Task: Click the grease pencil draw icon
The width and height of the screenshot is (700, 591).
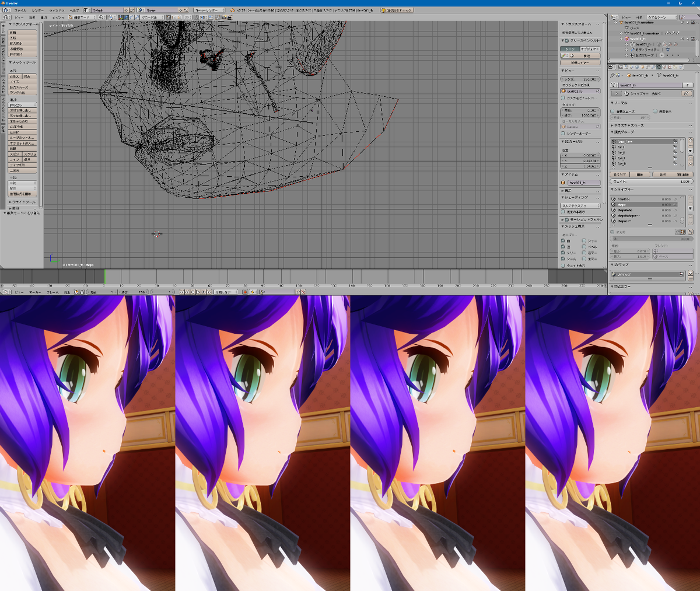Action: pyautogui.click(x=563, y=56)
